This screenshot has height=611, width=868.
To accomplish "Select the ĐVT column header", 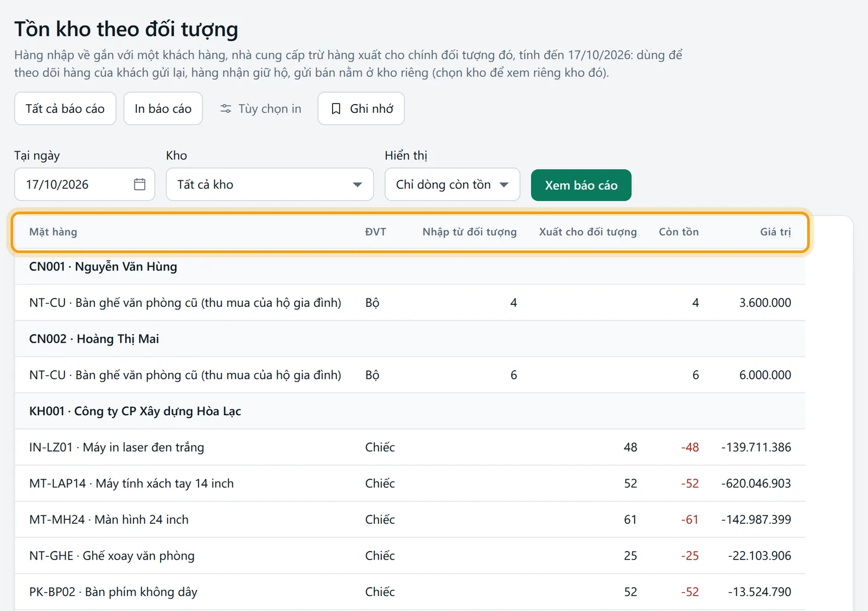I will click(x=375, y=232).
